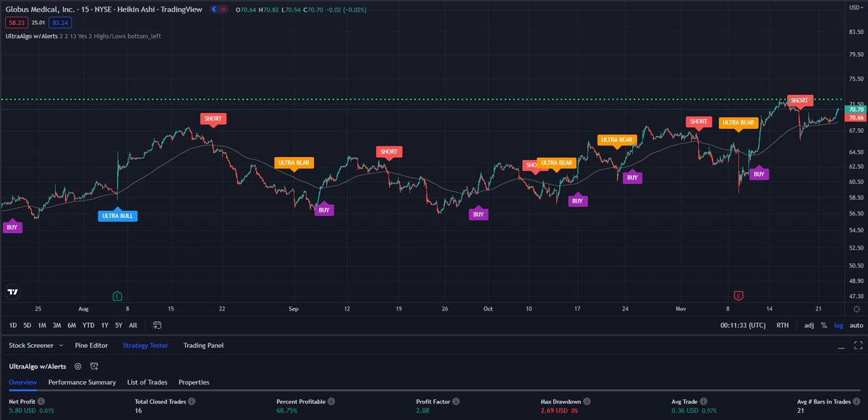Toggle RTH session setting
This screenshot has height=420, width=868.
pyautogui.click(x=783, y=325)
